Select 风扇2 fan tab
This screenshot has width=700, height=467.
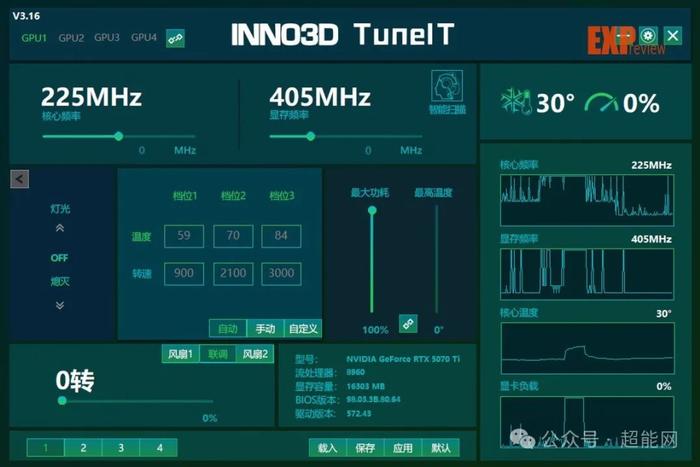coord(255,354)
